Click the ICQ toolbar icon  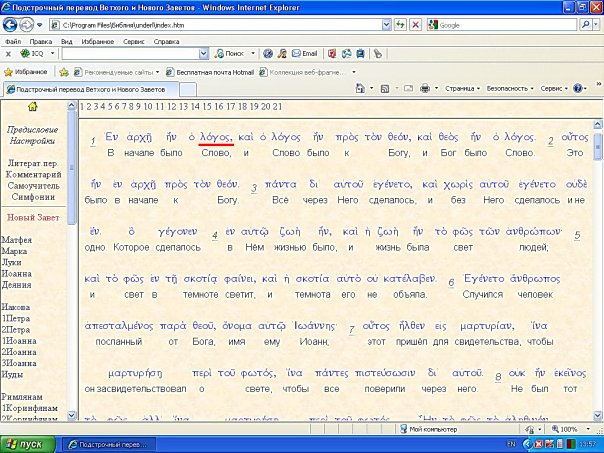click(x=26, y=53)
